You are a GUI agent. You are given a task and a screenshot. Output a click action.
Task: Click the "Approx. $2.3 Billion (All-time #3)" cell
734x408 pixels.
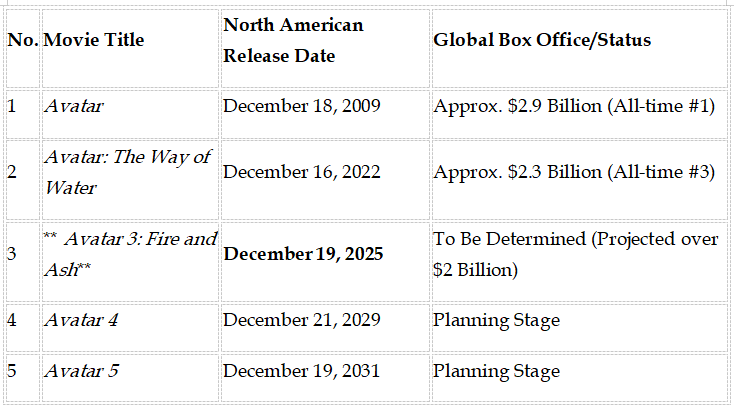574,171
